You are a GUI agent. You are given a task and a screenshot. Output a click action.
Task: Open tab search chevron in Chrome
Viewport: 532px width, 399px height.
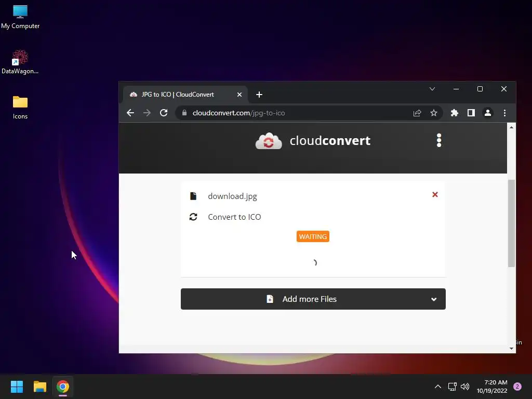click(x=432, y=89)
